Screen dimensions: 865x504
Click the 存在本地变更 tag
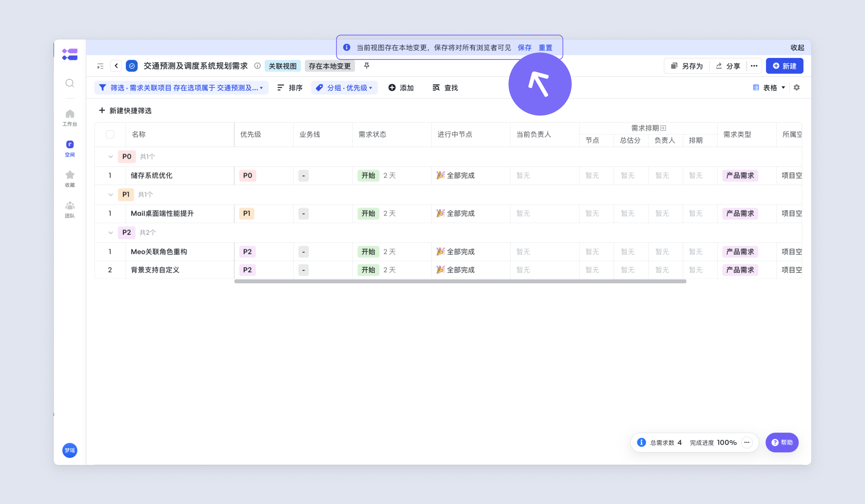click(x=330, y=66)
